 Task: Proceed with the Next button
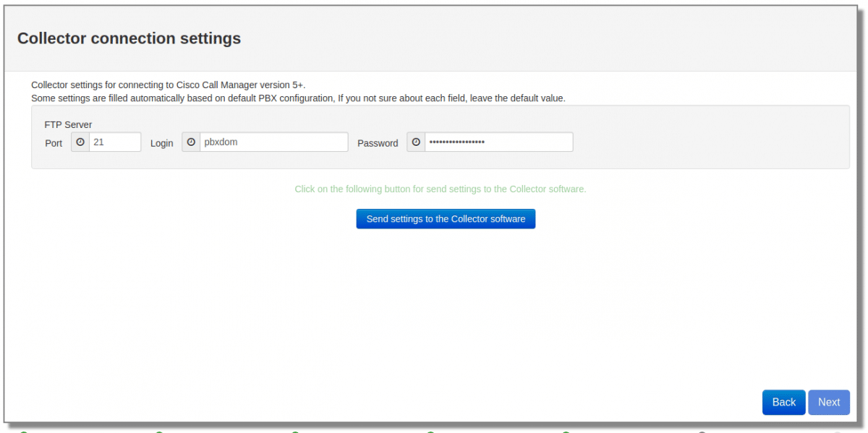tap(829, 403)
